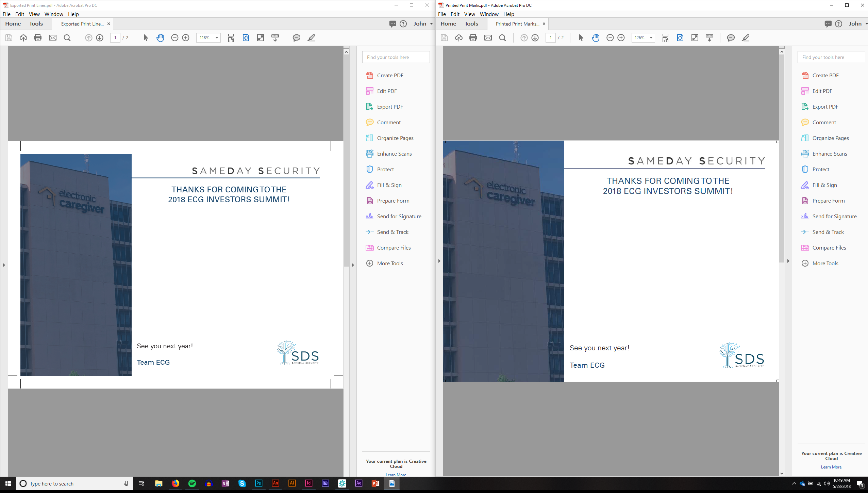Click Learn More link in right panel
Viewport: 868px width, 493px height.
point(831,467)
